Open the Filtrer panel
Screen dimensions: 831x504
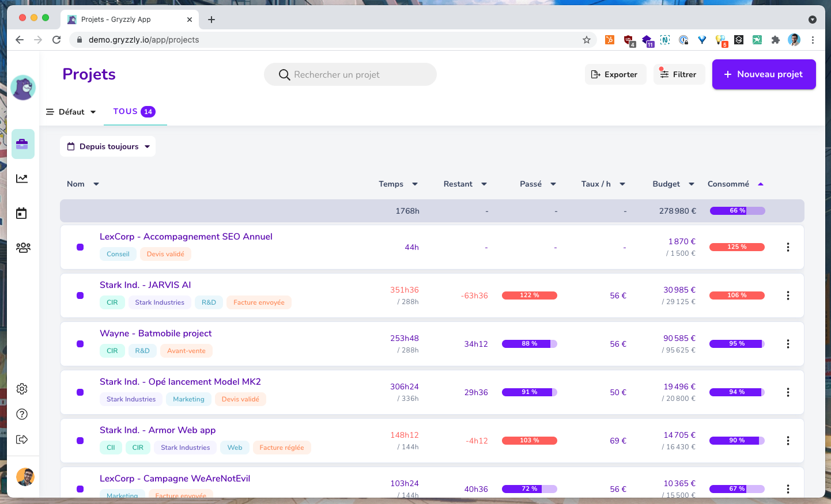point(679,74)
